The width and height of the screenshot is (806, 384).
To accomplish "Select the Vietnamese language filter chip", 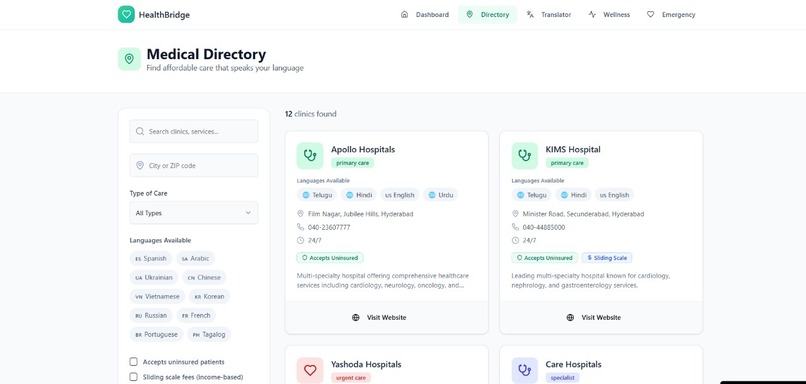I will pos(157,297).
